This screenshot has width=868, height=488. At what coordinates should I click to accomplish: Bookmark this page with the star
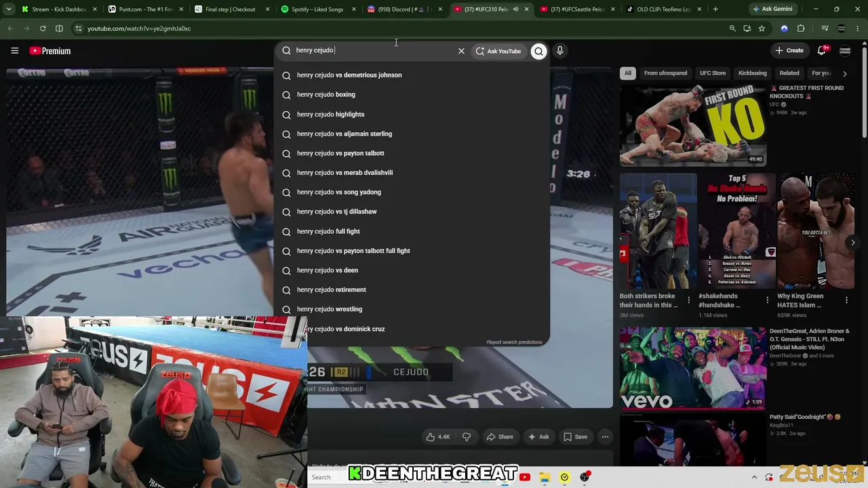[x=762, y=28]
